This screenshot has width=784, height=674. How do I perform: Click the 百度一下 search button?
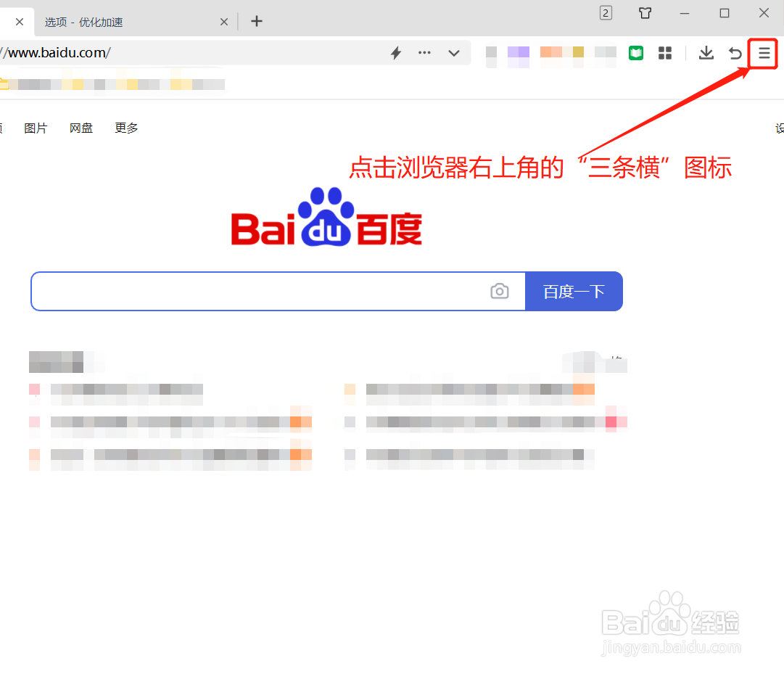click(x=574, y=291)
